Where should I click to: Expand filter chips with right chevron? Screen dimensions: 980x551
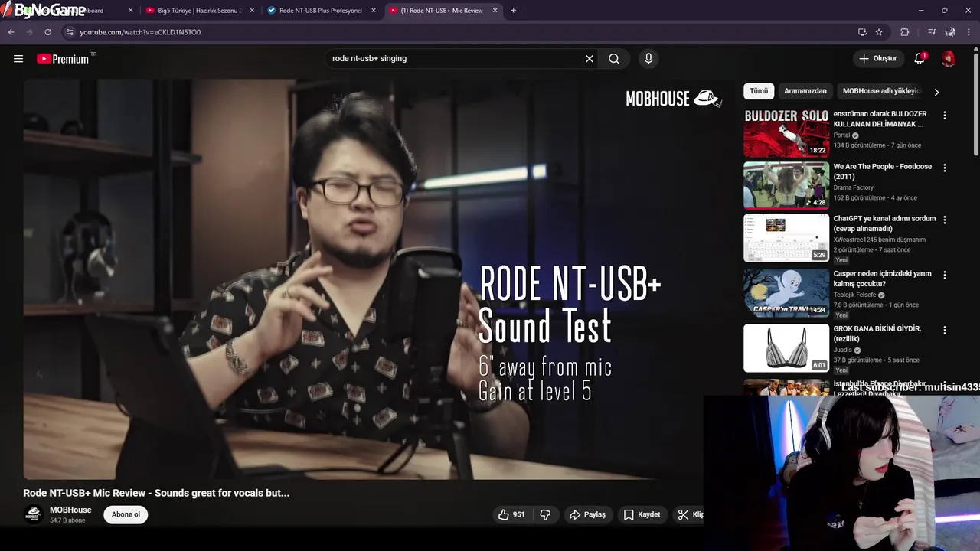[936, 92]
